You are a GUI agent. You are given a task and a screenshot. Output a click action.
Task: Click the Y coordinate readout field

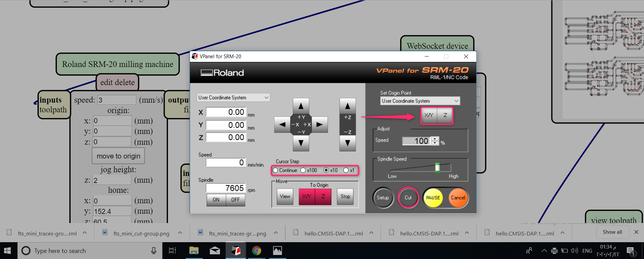(x=226, y=125)
